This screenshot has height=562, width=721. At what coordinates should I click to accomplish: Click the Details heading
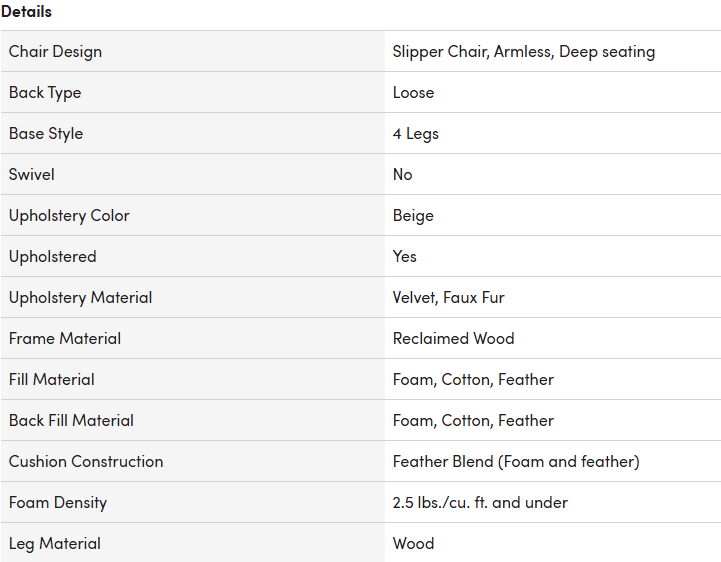pyautogui.click(x=26, y=11)
